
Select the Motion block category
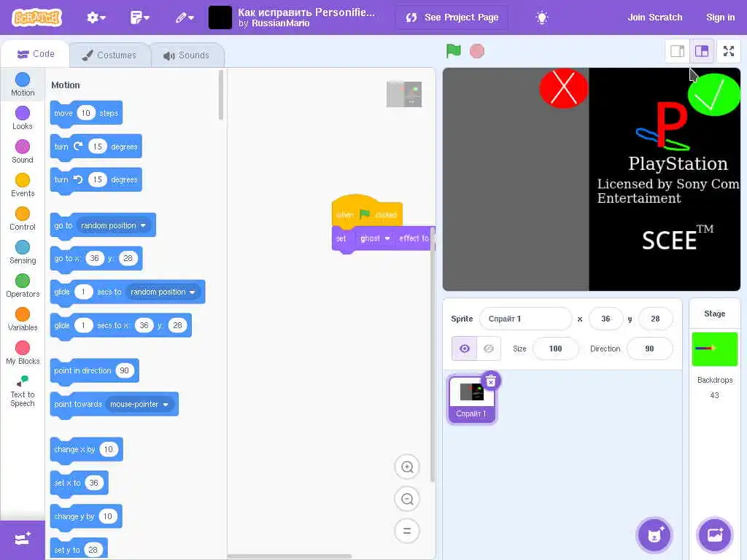click(23, 85)
